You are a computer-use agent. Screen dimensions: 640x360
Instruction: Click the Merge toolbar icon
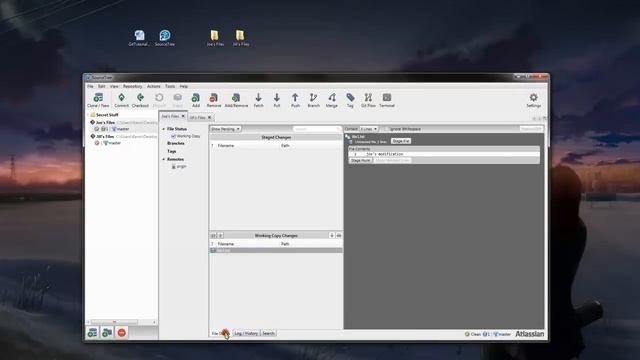point(332,100)
